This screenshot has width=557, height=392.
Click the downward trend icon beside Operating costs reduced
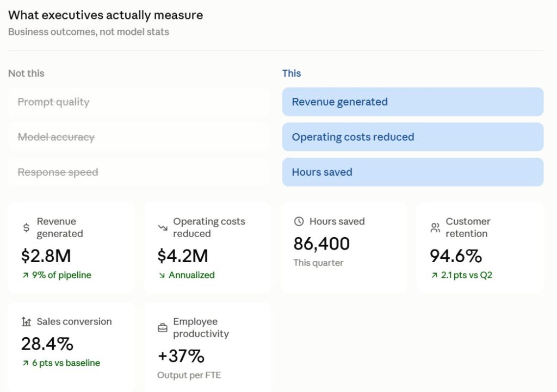tap(163, 228)
